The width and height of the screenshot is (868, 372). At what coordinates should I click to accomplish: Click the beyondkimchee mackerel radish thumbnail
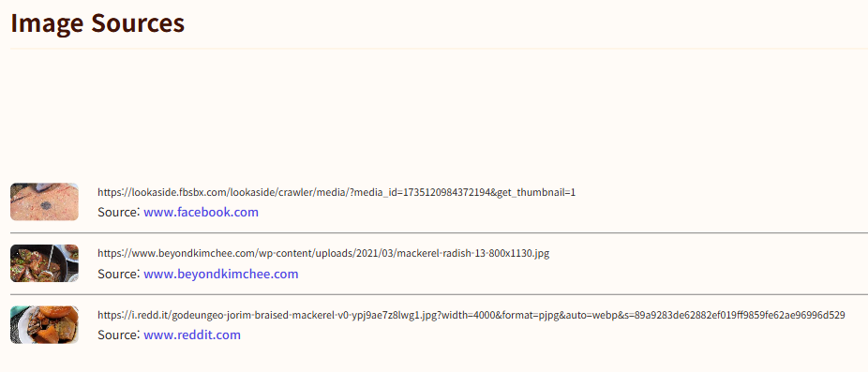[44, 263]
